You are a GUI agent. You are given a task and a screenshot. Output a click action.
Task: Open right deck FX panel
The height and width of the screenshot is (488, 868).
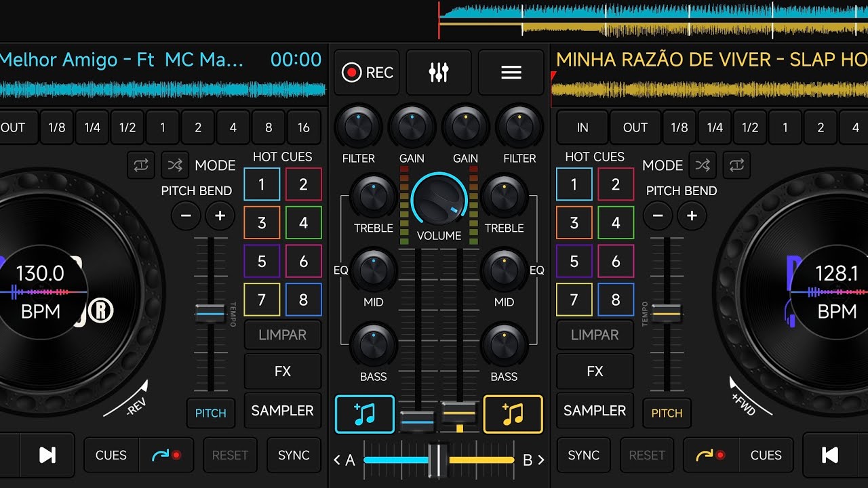coord(595,371)
